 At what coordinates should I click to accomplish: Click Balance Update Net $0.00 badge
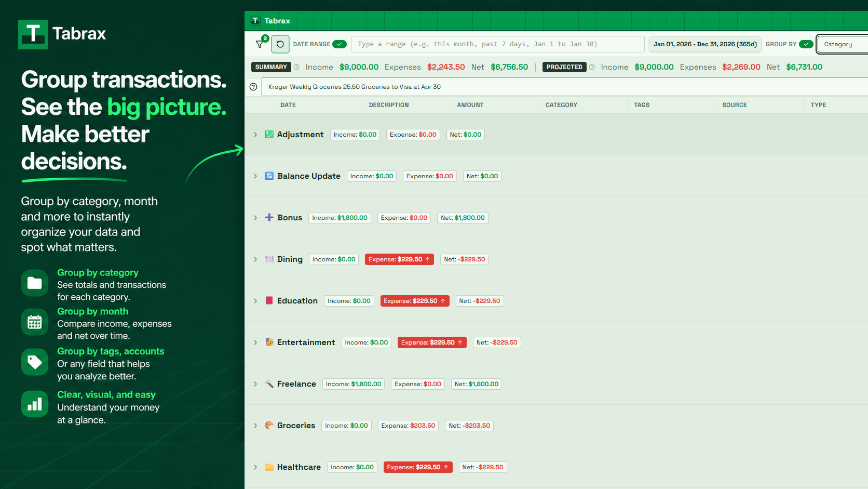coord(482,176)
